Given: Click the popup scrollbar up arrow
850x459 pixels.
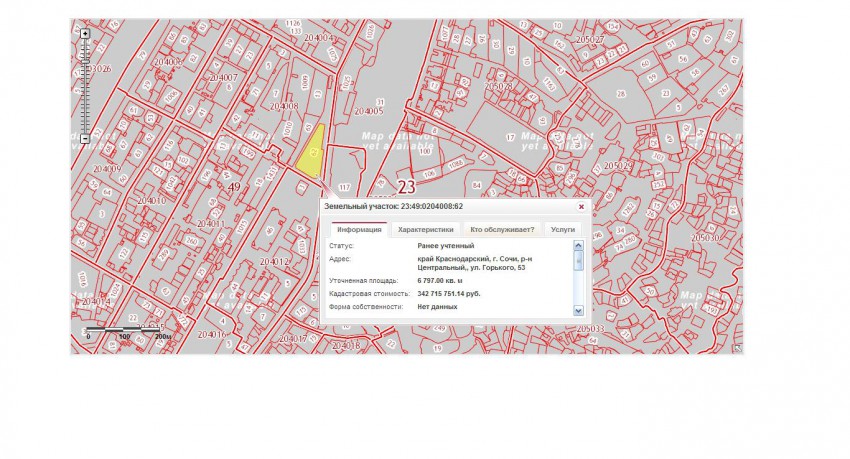Looking at the screenshot, I should [x=578, y=246].
